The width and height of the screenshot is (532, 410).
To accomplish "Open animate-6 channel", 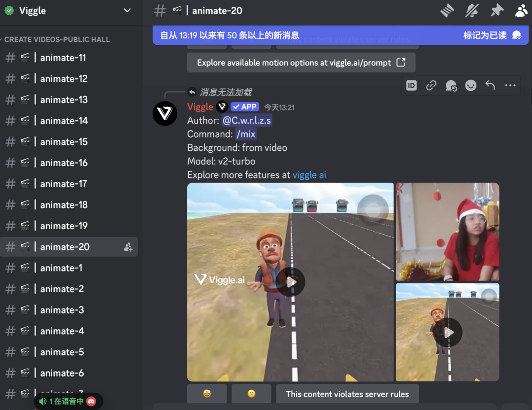I will coord(69,374).
